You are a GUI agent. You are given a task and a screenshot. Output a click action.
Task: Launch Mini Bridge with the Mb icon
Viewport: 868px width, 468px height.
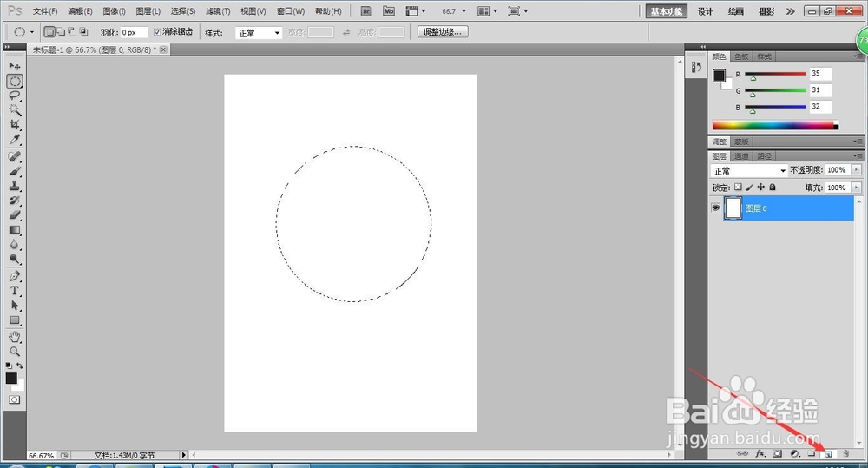coord(389,11)
